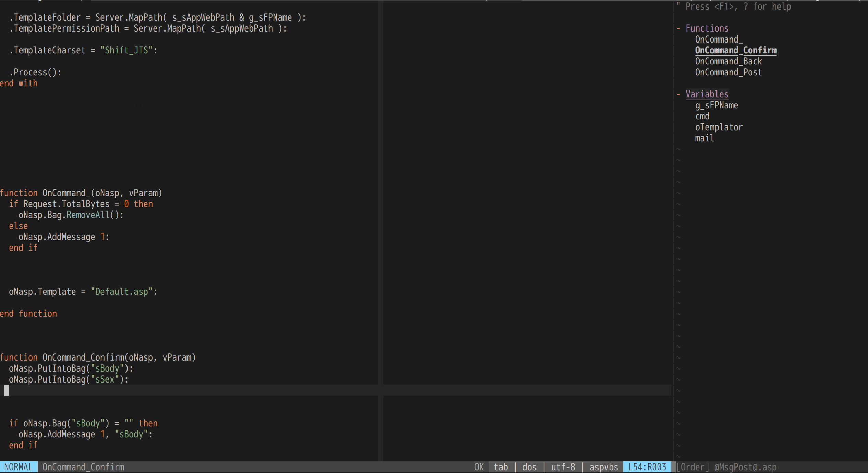
Task: Open the @MsgPost@.asp filename in statusline
Action: (x=745, y=467)
